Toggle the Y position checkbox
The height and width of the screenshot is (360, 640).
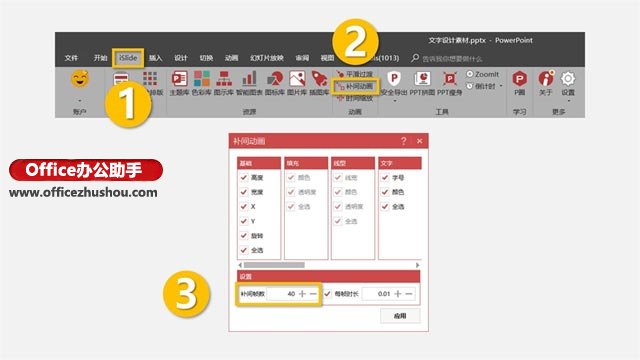244,221
